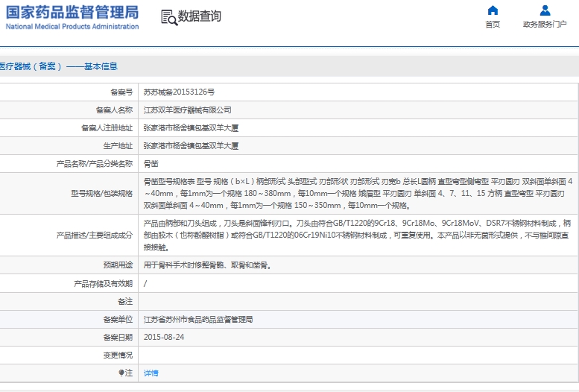Open the 政务服务门户 user portal icon
This screenshot has height=392, width=579.
[545, 10]
